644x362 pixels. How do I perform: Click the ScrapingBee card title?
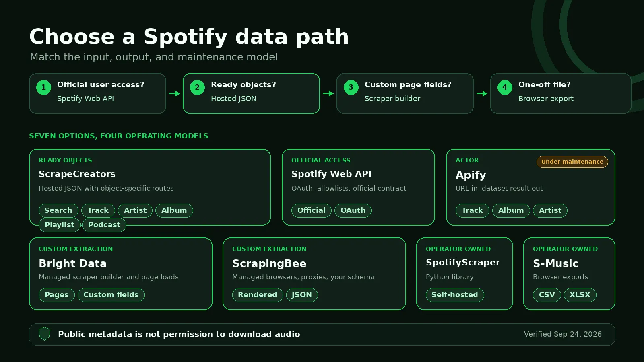point(269,263)
